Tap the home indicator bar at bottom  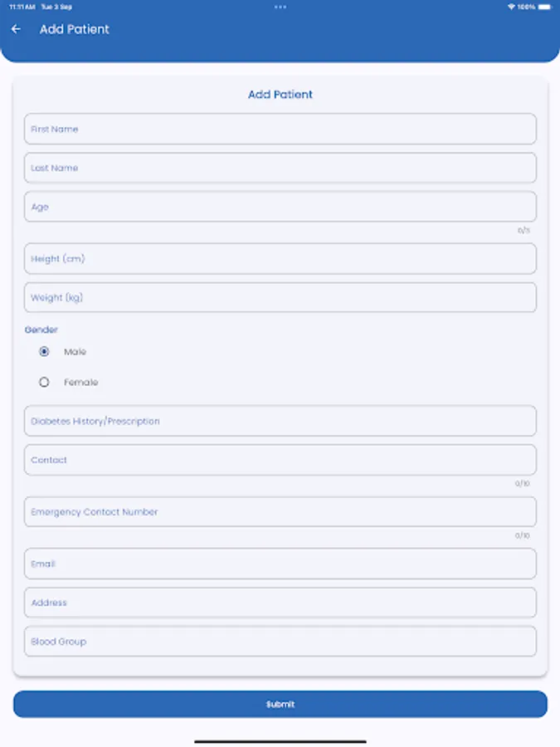coord(280,740)
